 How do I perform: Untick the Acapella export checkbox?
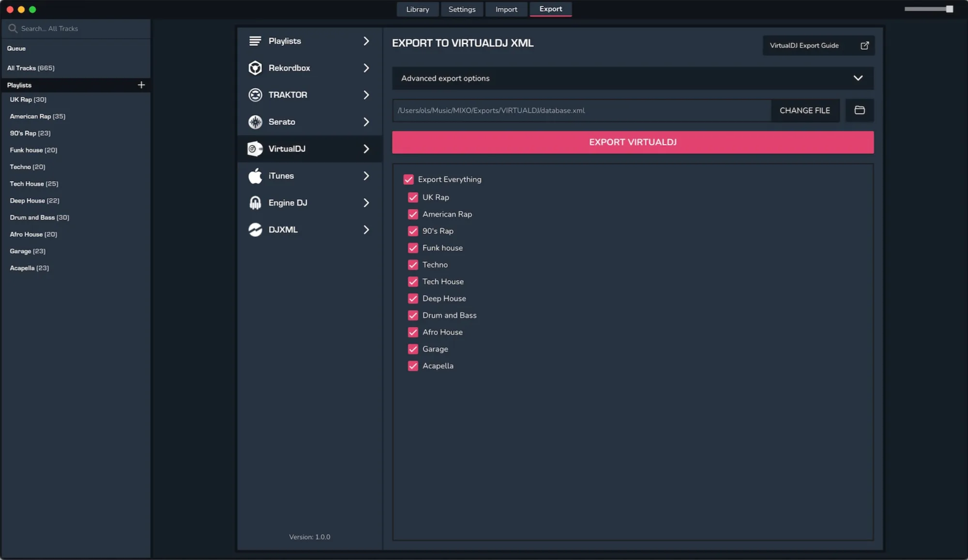pos(413,366)
